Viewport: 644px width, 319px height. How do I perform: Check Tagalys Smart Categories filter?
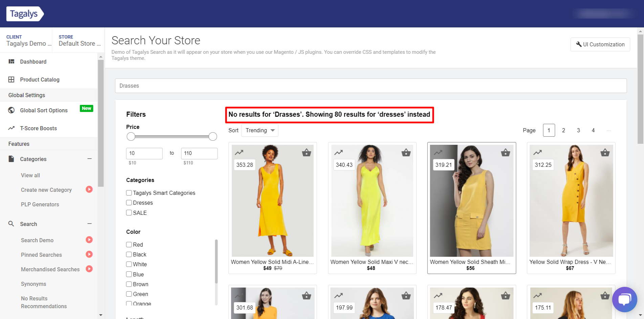129,193
